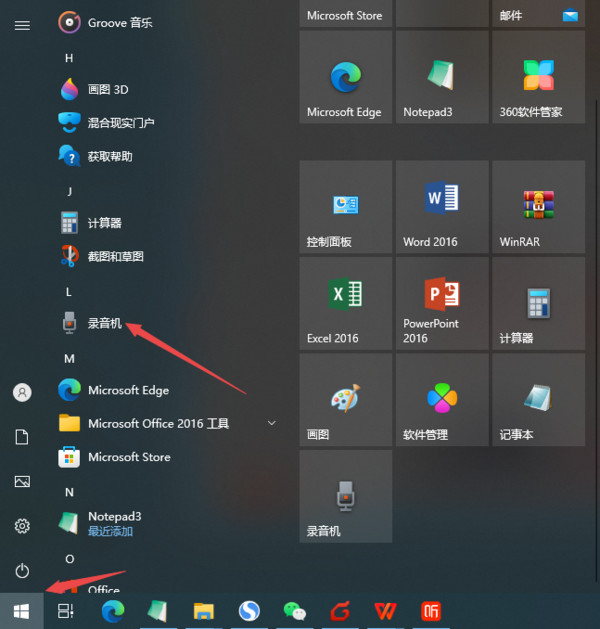Expand the hamburger menu at top left
600x629 pixels.
[22, 25]
